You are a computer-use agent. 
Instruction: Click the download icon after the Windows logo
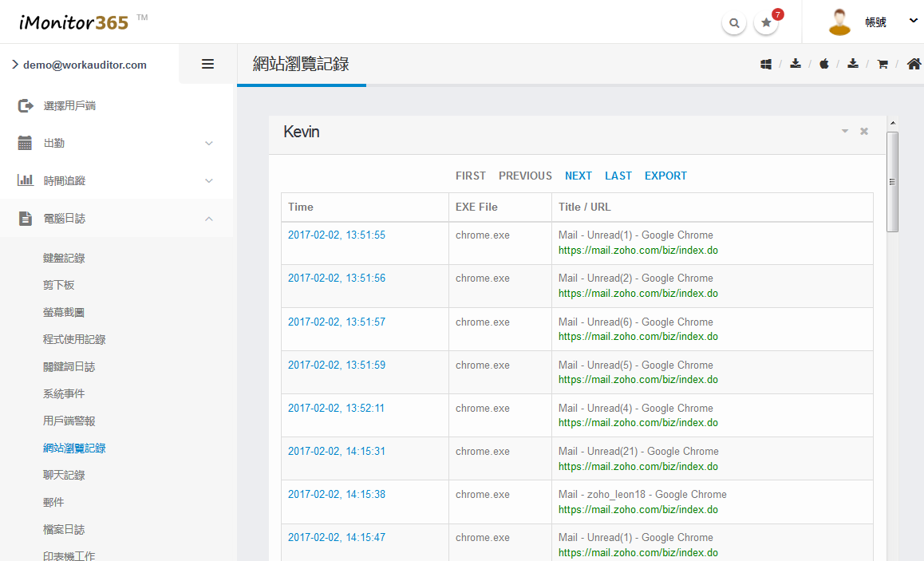(796, 65)
